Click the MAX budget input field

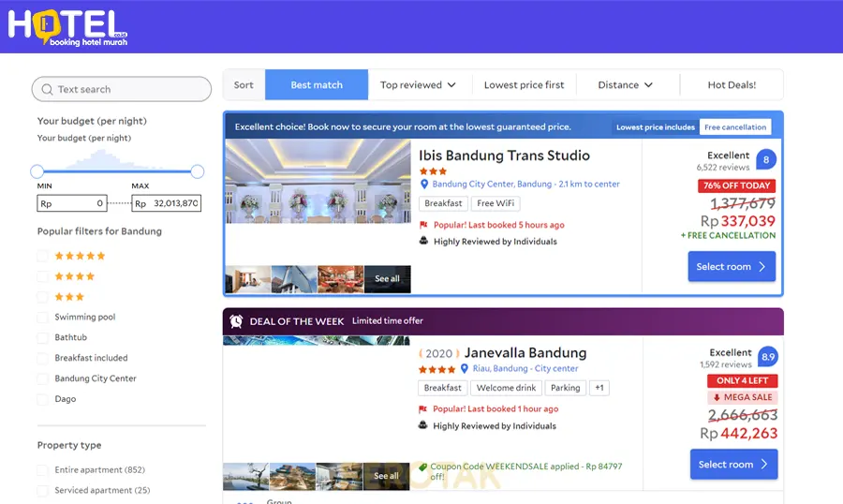point(166,203)
